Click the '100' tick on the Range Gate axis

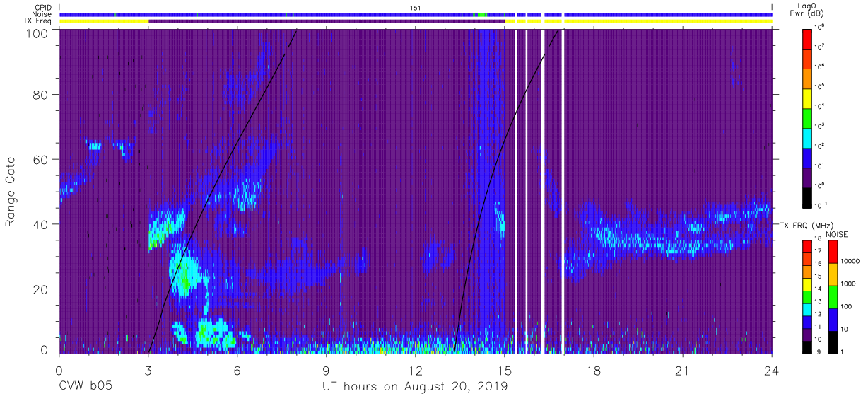click(x=38, y=33)
